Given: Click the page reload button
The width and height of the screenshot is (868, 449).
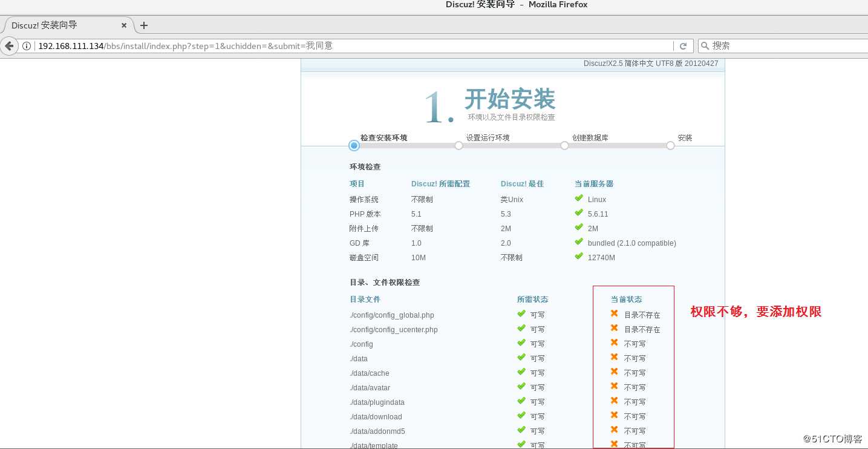Looking at the screenshot, I should (x=683, y=46).
